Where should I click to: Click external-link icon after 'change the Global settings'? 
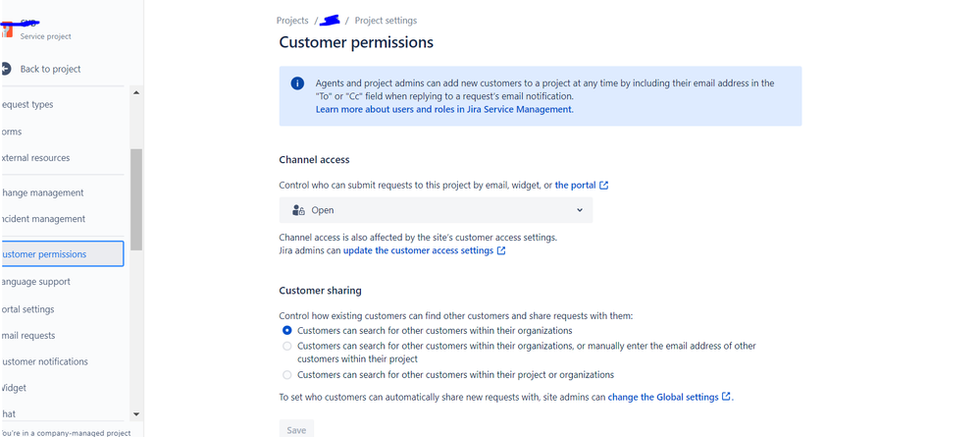pyautogui.click(x=726, y=397)
